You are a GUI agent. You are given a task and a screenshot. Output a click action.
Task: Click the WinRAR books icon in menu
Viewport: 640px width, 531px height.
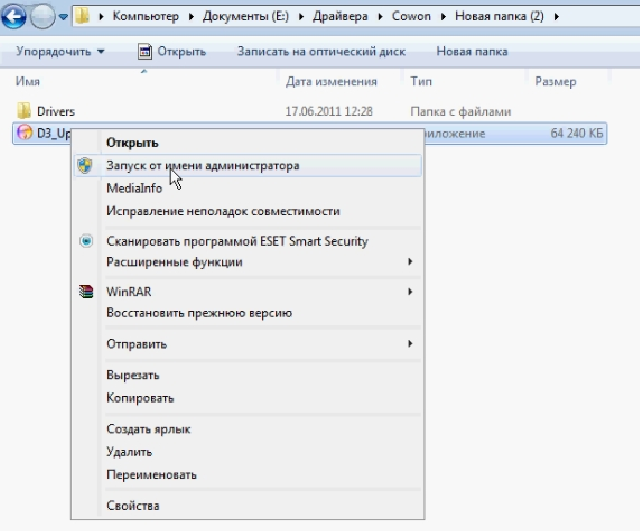coord(86,292)
